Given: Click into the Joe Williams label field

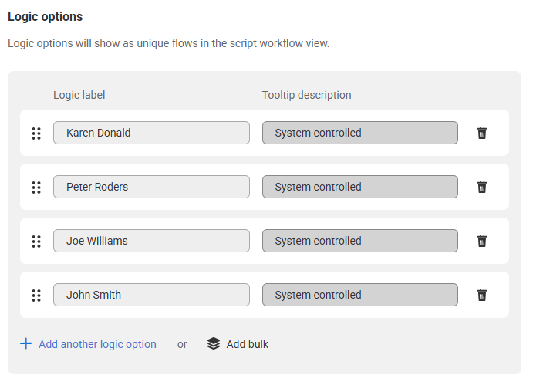Looking at the screenshot, I should tap(151, 241).
